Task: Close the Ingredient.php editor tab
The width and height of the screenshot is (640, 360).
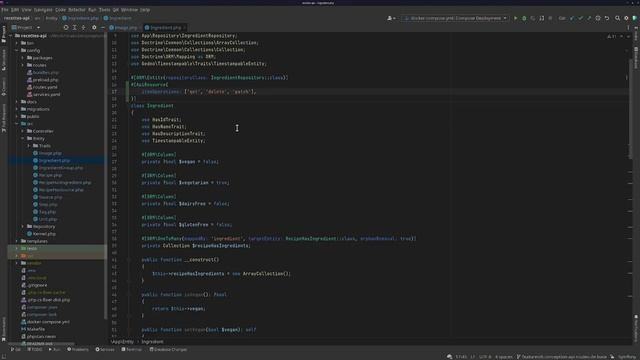Action: [x=184, y=27]
